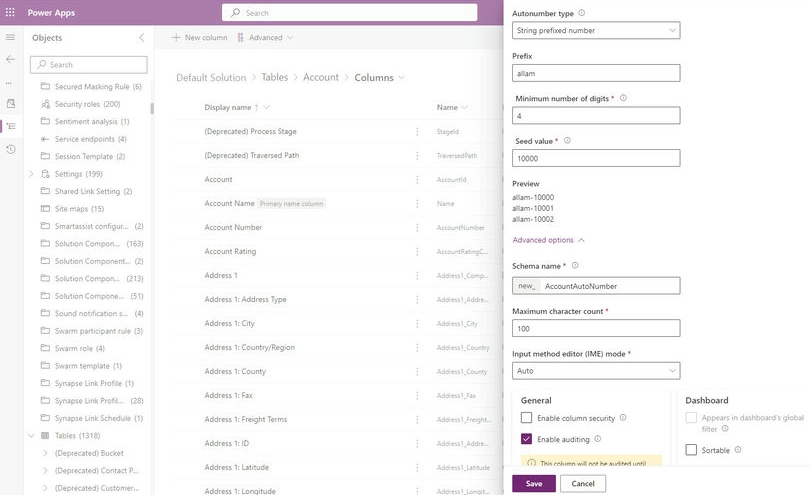Toggle the hamburger navigation menu
Image resolution: width=810 pixels, height=495 pixels.
(10, 37)
